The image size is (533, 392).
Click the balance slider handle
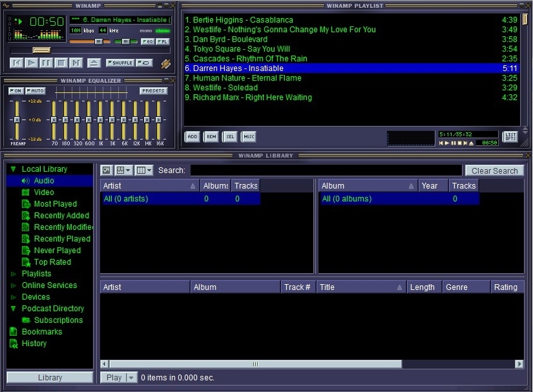[x=125, y=41]
